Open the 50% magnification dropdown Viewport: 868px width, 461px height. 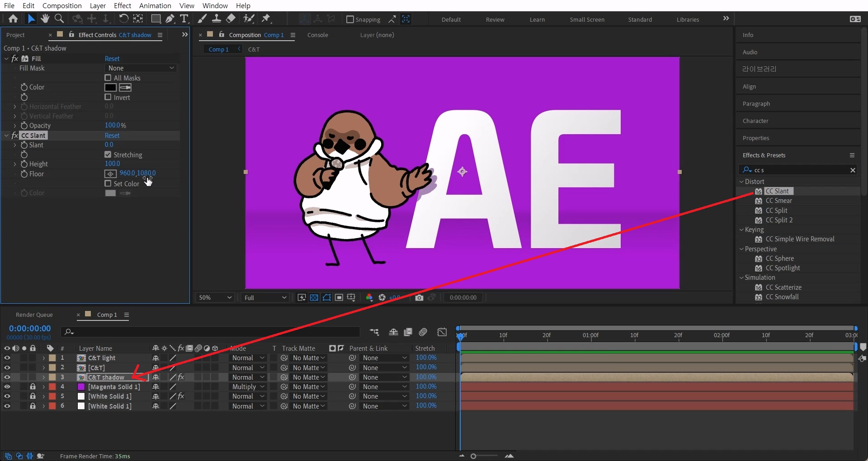[x=215, y=297]
